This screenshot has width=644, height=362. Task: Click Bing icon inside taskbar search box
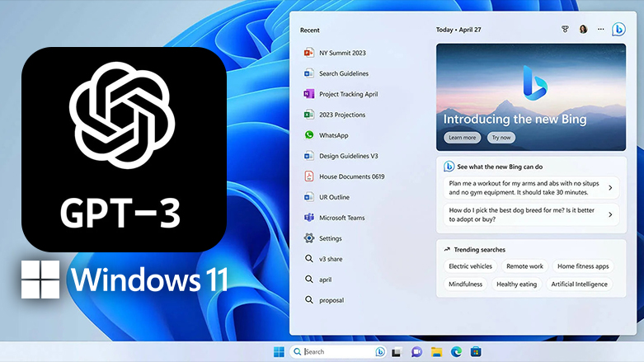click(x=380, y=352)
